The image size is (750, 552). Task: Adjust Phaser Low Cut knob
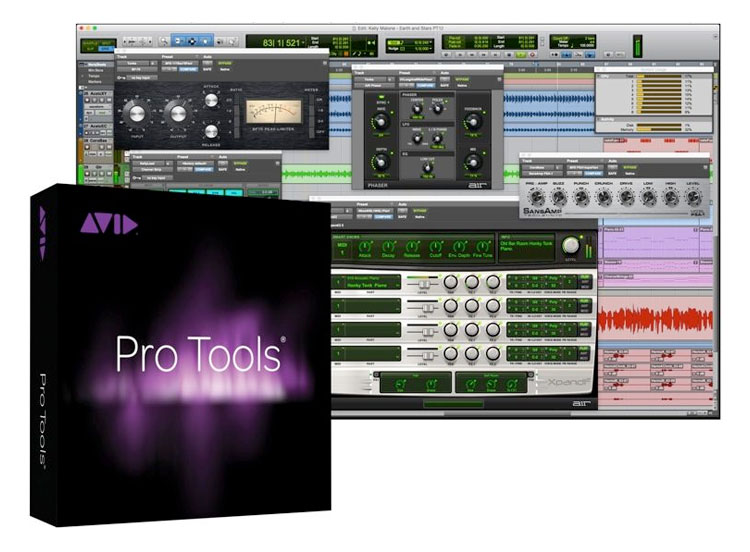pos(427,167)
